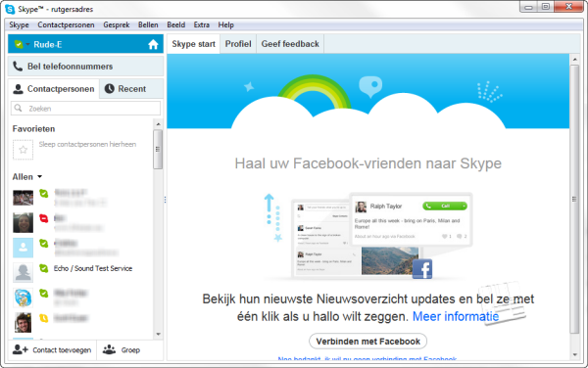Click the Echo / Sound Test Service avatar

point(23,272)
